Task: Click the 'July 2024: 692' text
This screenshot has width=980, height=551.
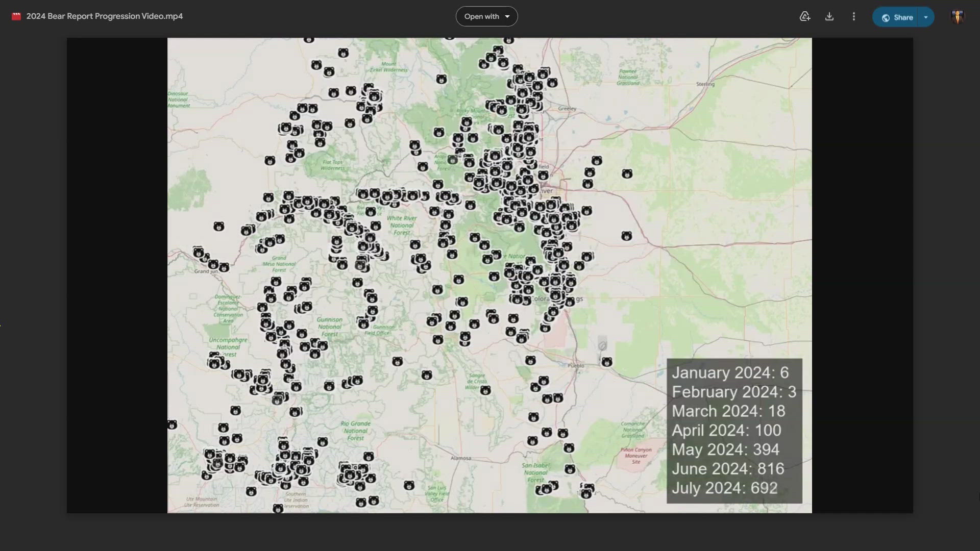Action: coord(725,488)
